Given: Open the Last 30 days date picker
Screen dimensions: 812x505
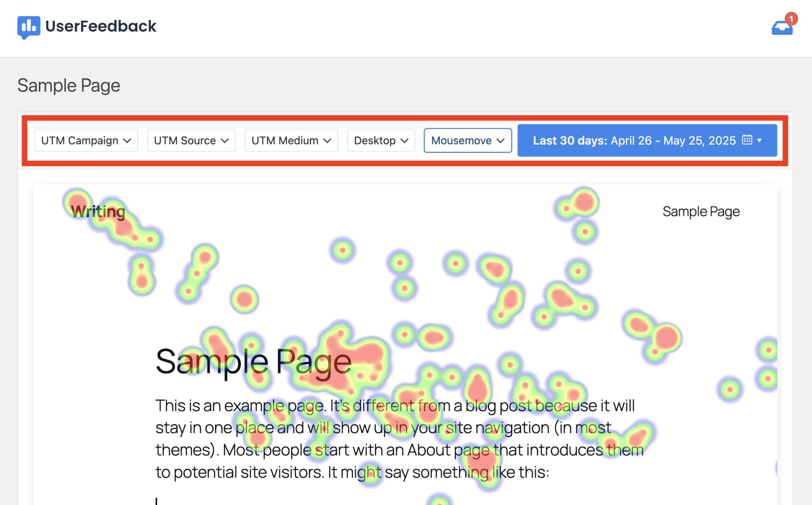Looking at the screenshot, I should [x=647, y=141].
